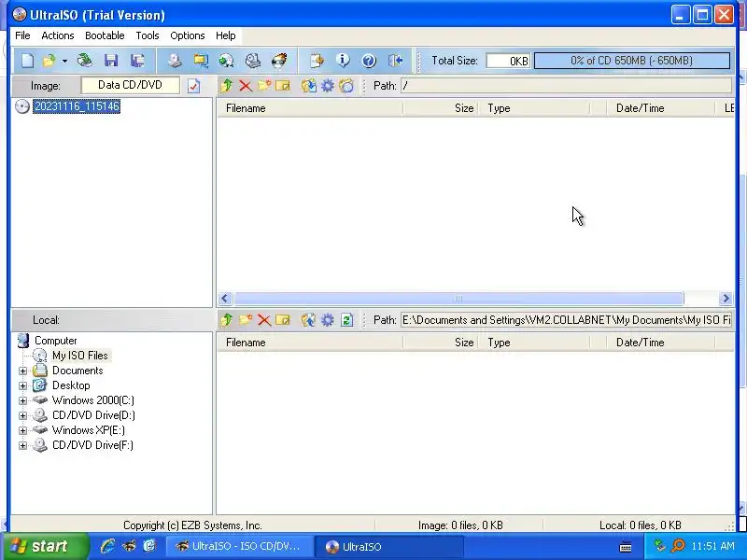Screen dimensions: 747x560
Task: Click the Add to image icon in Local toolbar
Action: point(309,320)
